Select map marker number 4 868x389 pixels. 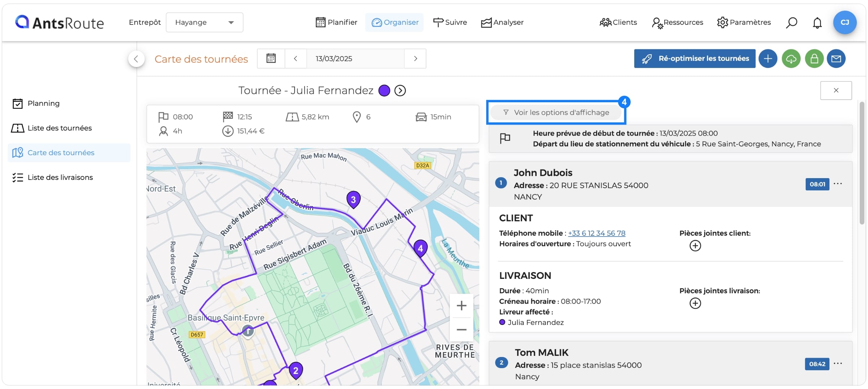(420, 248)
